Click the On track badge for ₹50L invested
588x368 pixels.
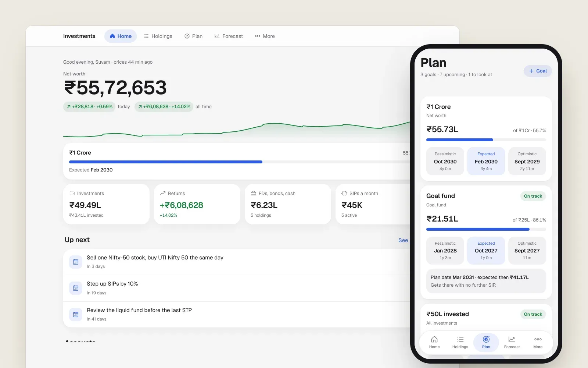tap(533, 314)
